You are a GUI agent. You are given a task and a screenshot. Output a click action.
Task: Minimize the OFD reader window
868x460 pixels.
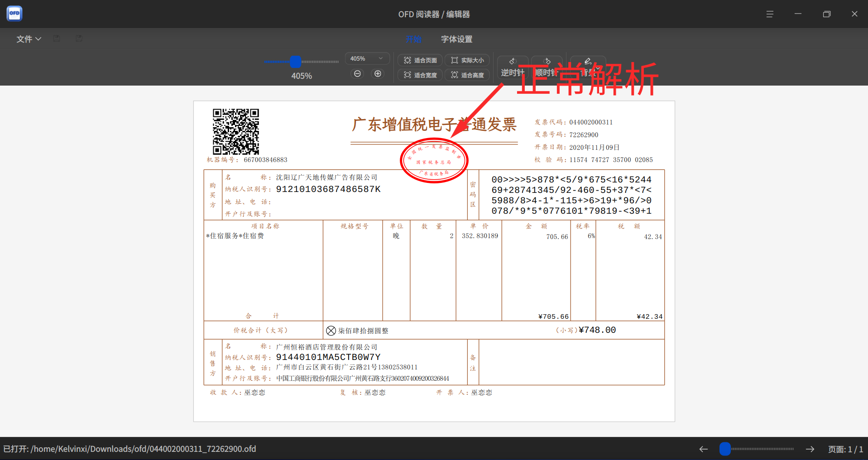(x=798, y=14)
